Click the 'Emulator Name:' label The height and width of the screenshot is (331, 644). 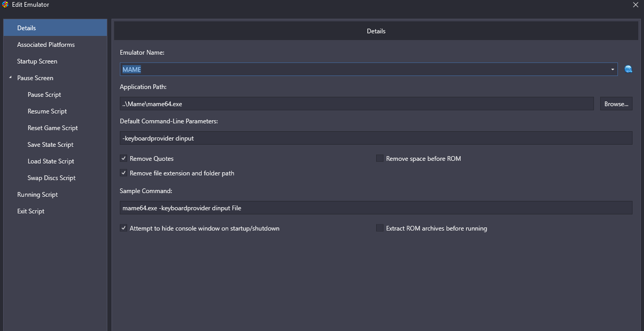142,53
